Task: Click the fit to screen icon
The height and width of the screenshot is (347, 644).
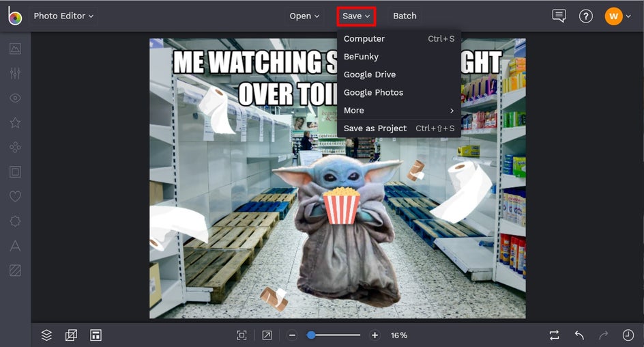Action: click(x=242, y=335)
